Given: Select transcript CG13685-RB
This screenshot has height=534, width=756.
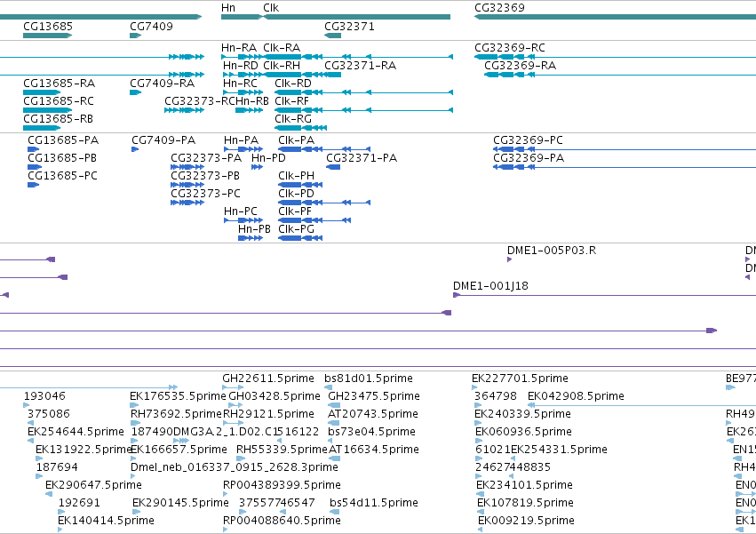Looking at the screenshot, I should click(x=58, y=119).
